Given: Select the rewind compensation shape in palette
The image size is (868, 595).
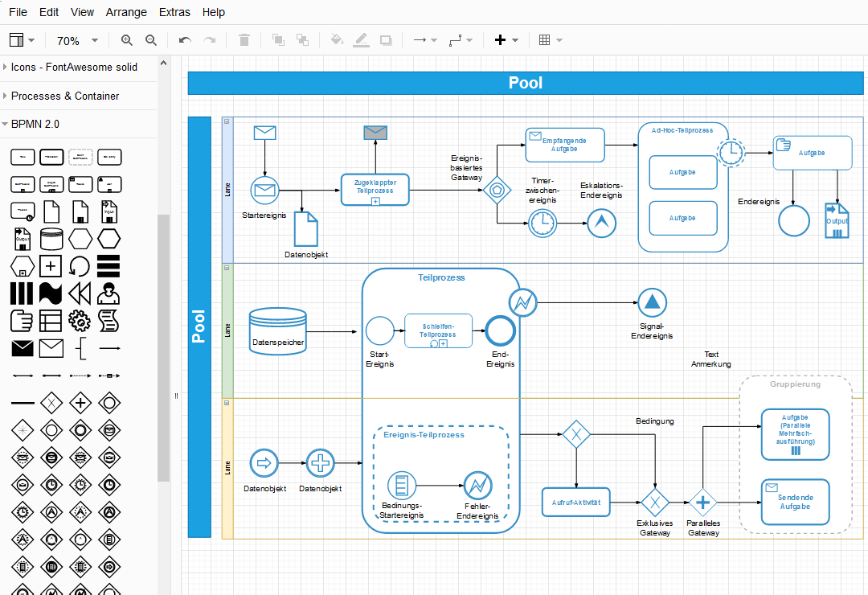Looking at the screenshot, I should pos(80,293).
